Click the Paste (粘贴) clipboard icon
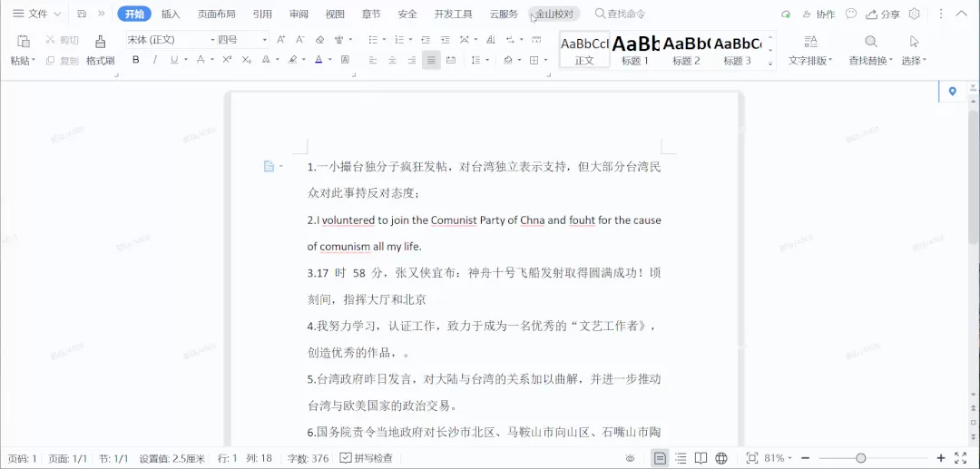 pyautogui.click(x=24, y=41)
